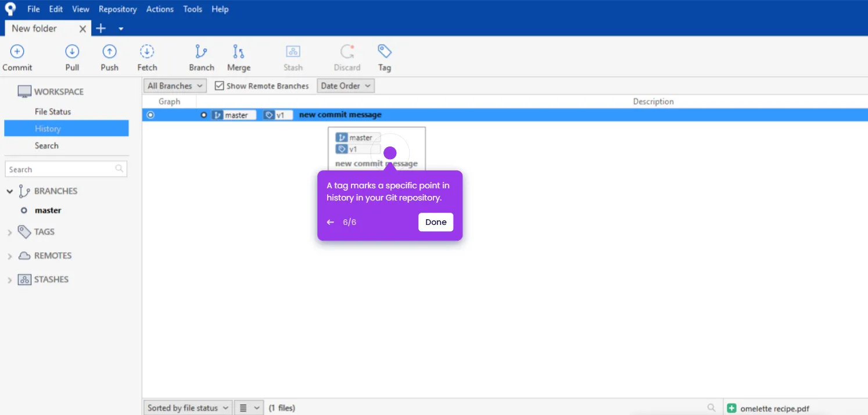Open the Sorted by file status dropdown

click(x=188, y=408)
